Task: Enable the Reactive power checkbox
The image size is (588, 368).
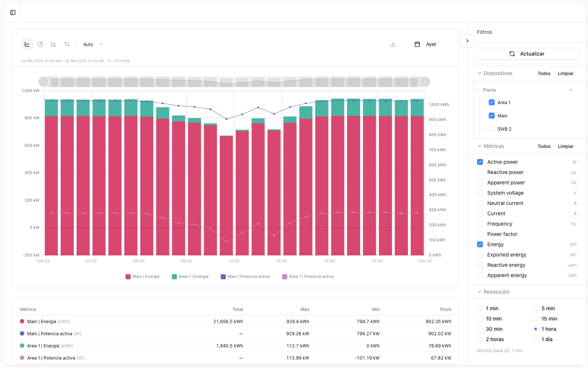Action: click(x=480, y=172)
